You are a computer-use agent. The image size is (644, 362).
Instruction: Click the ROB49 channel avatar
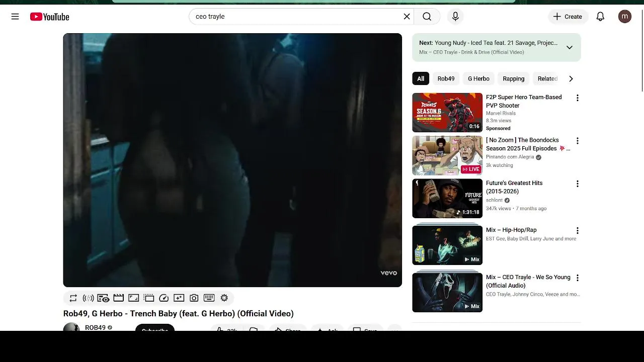tap(71, 327)
